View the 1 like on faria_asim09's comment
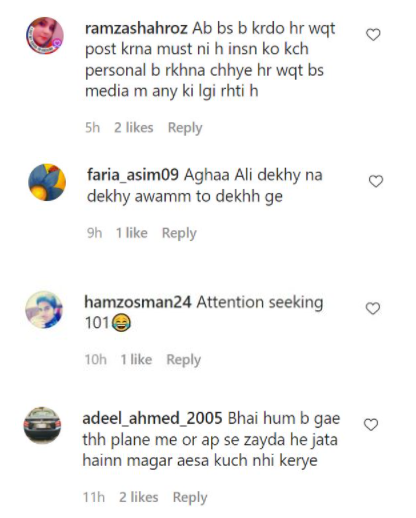This screenshot has width=416, height=518. [x=131, y=233]
